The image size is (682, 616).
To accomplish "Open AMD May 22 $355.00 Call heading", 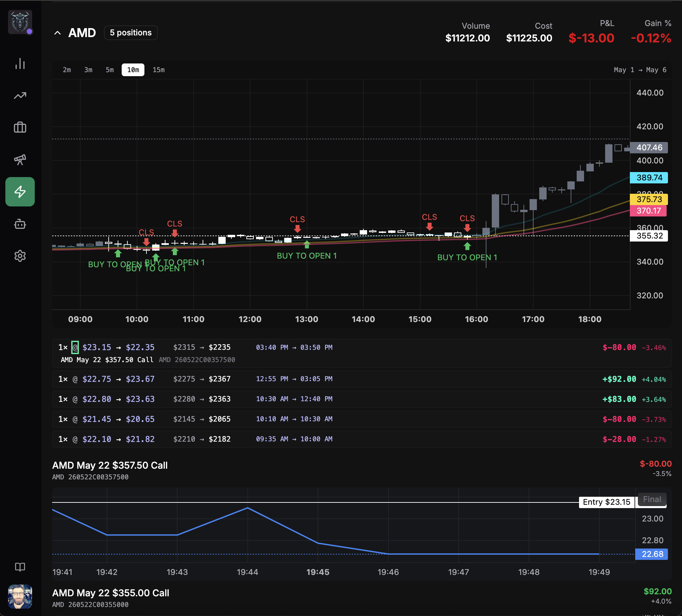I will (x=111, y=593).
